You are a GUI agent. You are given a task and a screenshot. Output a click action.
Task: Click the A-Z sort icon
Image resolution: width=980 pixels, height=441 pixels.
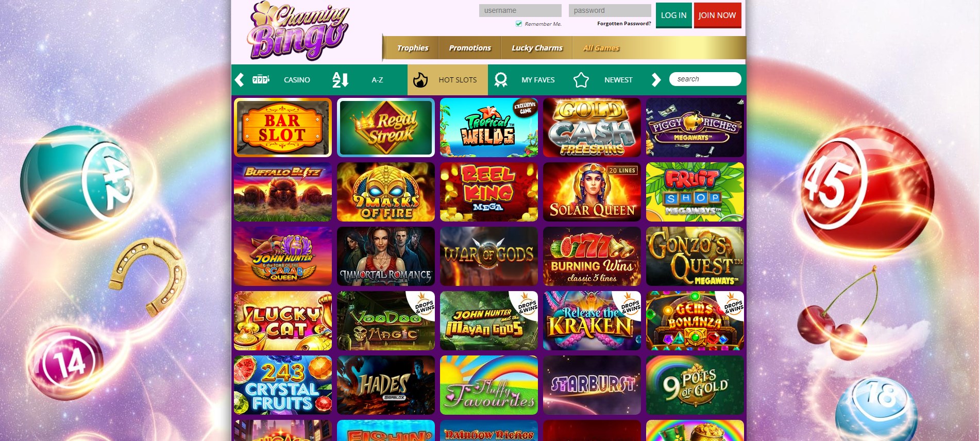(341, 80)
